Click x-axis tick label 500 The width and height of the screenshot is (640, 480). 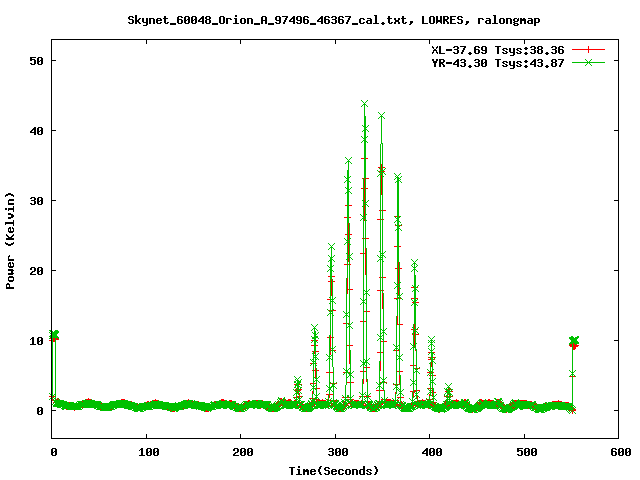point(527,452)
